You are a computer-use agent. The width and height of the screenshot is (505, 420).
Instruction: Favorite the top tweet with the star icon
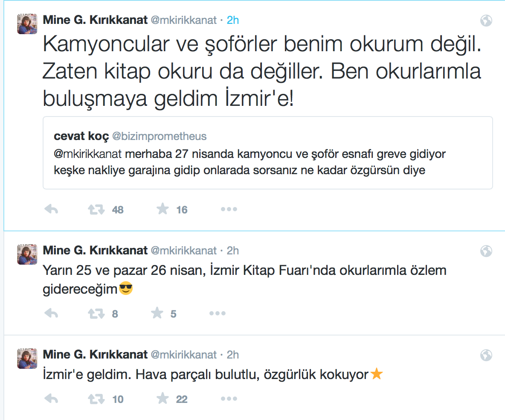163,209
